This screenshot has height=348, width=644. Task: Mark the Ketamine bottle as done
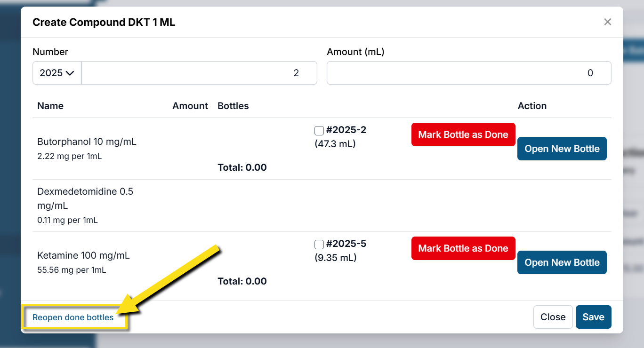pos(463,248)
